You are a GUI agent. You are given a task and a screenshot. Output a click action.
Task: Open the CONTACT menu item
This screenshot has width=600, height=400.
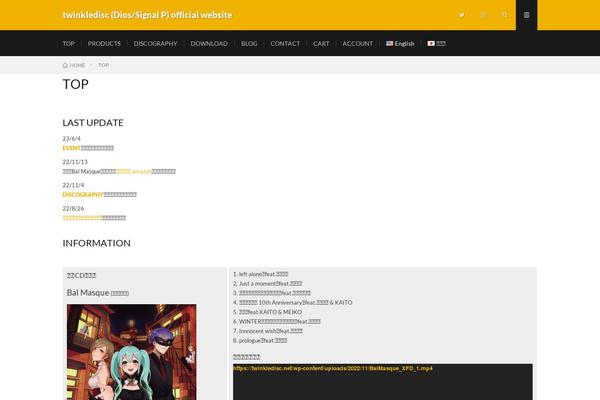tap(285, 44)
